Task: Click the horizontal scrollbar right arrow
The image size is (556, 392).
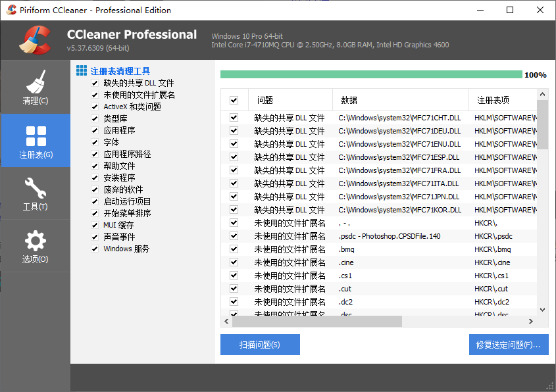Action: (x=531, y=322)
